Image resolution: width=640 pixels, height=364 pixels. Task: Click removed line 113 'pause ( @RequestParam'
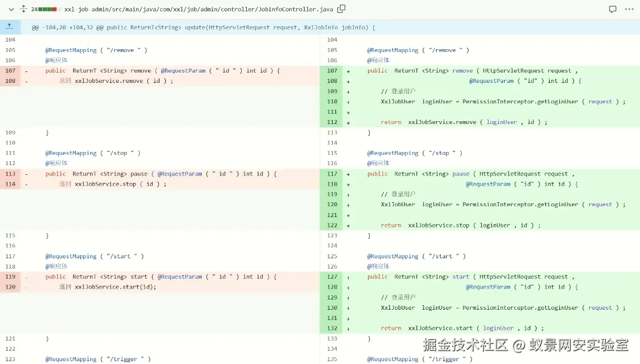pyautogui.click(x=166, y=174)
